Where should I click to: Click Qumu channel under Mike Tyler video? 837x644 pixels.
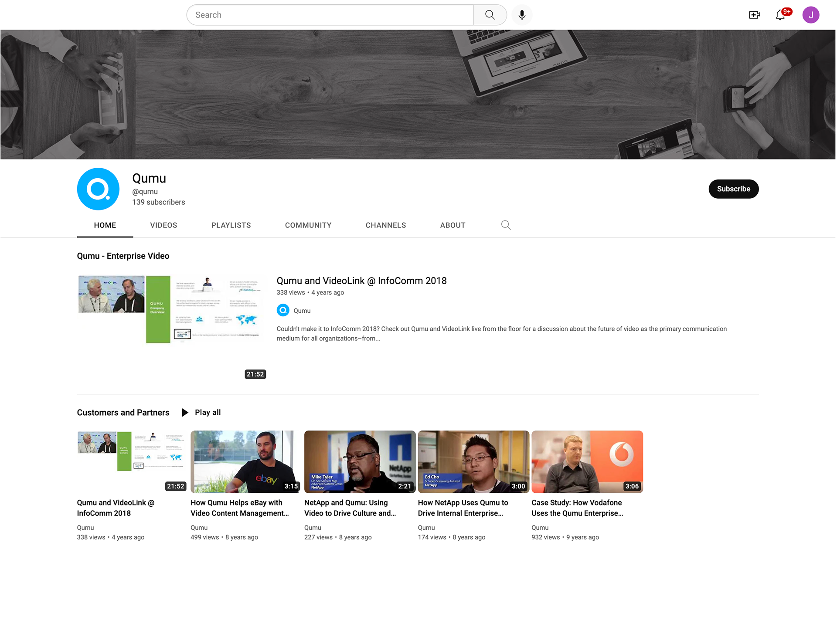pyautogui.click(x=313, y=528)
